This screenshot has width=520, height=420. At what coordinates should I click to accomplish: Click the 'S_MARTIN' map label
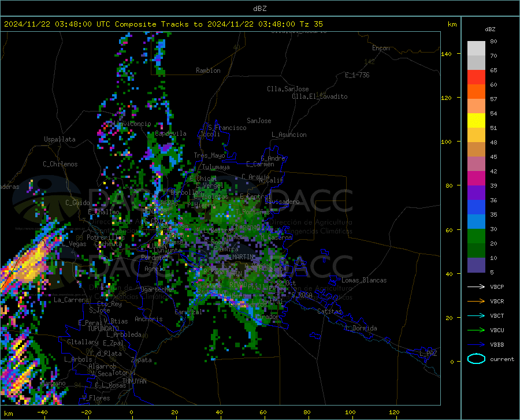(240, 257)
